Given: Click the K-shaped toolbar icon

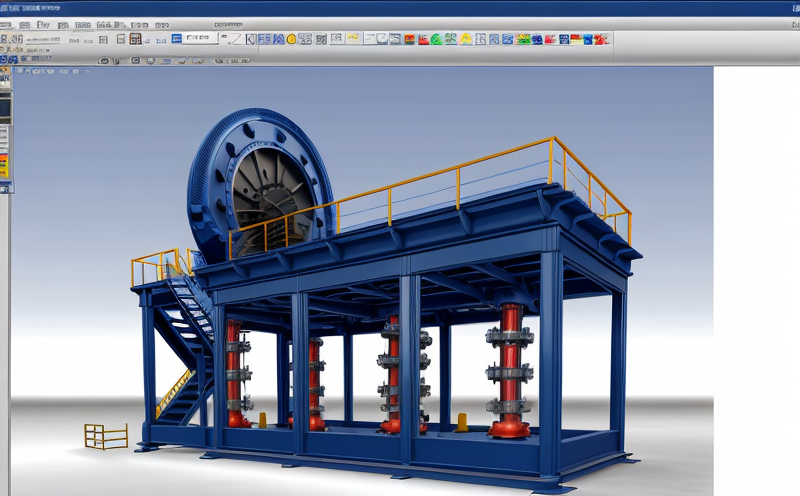Looking at the screenshot, I should pos(251,39).
